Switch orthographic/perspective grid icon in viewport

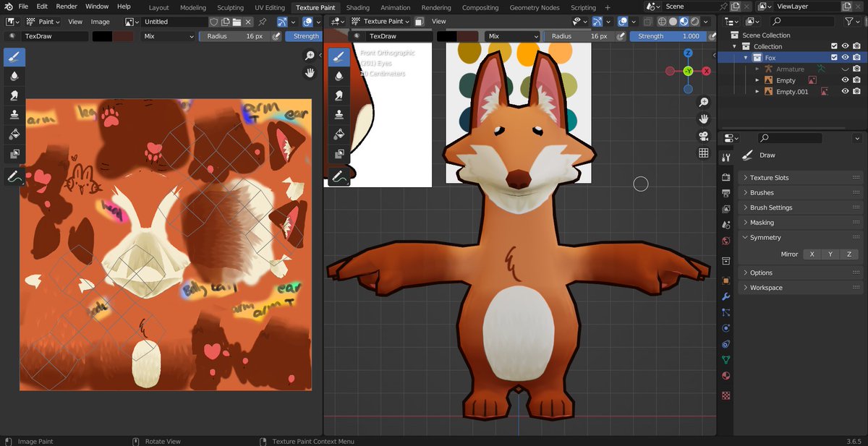pyautogui.click(x=703, y=153)
